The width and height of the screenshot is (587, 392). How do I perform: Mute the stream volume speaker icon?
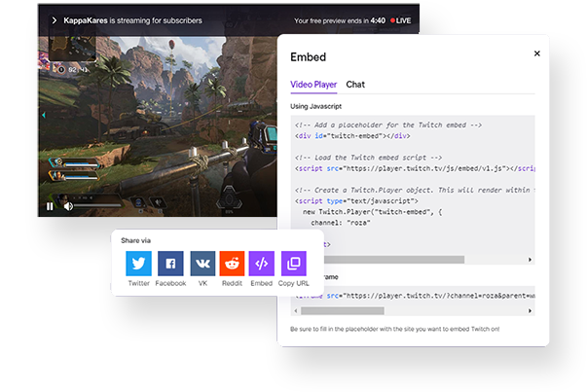click(x=68, y=206)
